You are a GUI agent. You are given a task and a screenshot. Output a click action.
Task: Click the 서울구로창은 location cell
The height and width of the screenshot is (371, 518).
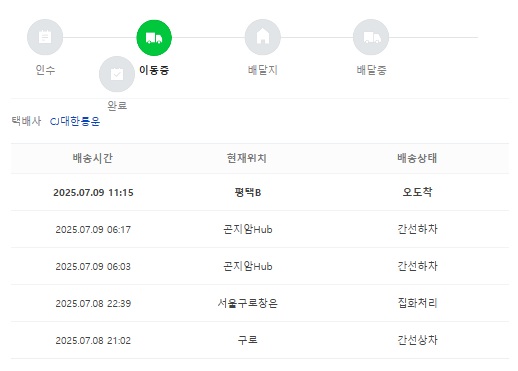[247, 303]
